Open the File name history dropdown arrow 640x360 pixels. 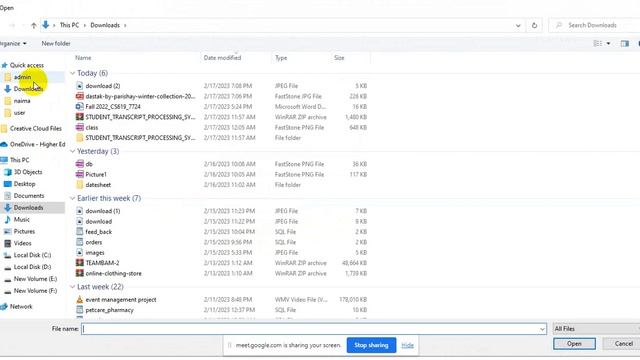click(542, 329)
